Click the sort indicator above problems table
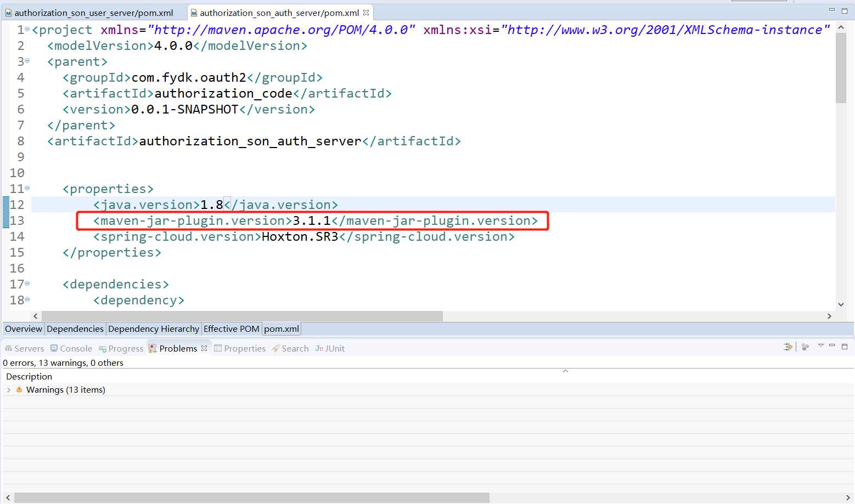This screenshot has height=504, width=855. [565, 371]
